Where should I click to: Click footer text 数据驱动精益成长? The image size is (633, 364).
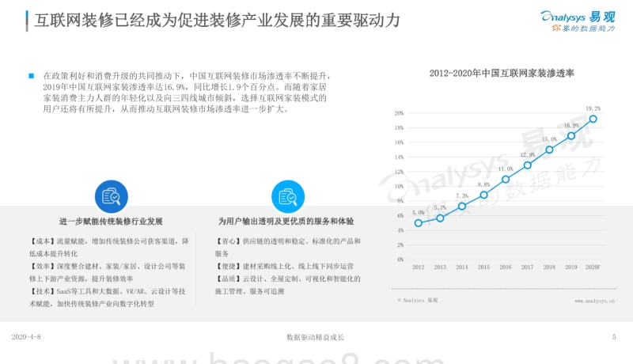(315, 337)
